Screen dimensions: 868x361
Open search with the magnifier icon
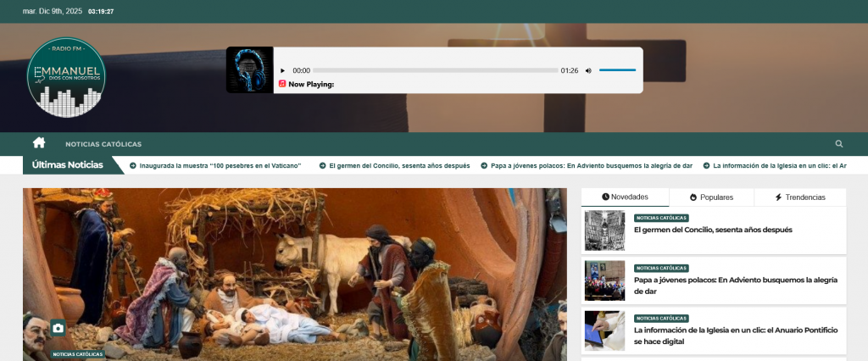coord(839,144)
